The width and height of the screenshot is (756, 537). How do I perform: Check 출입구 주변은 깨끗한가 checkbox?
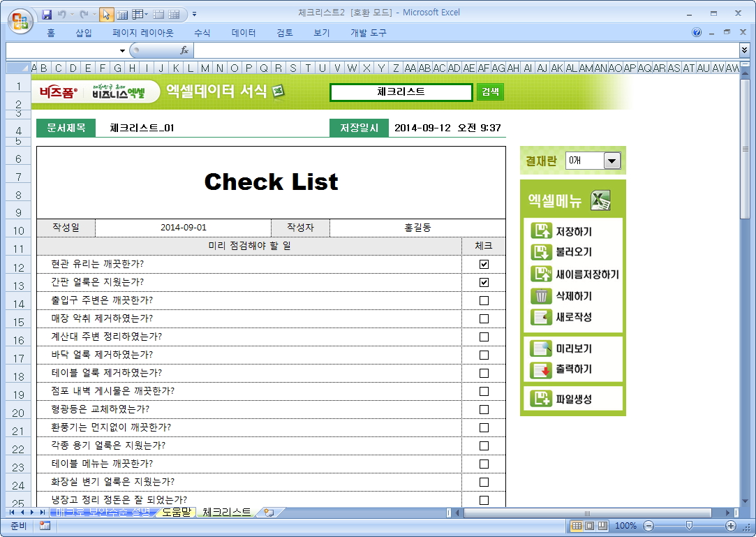[x=484, y=300]
